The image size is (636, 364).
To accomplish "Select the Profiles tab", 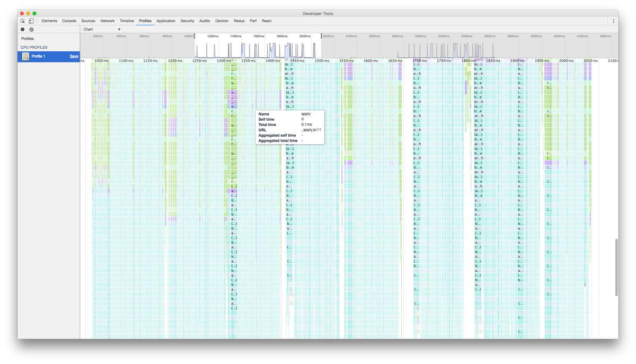I will coord(145,21).
